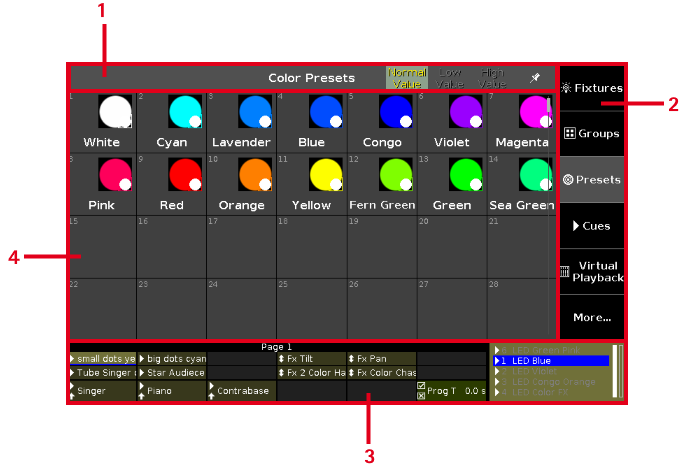Click the pin icon in Color Presets title bar
Viewport: 686px width, 473px height.
(x=535, y=78)
